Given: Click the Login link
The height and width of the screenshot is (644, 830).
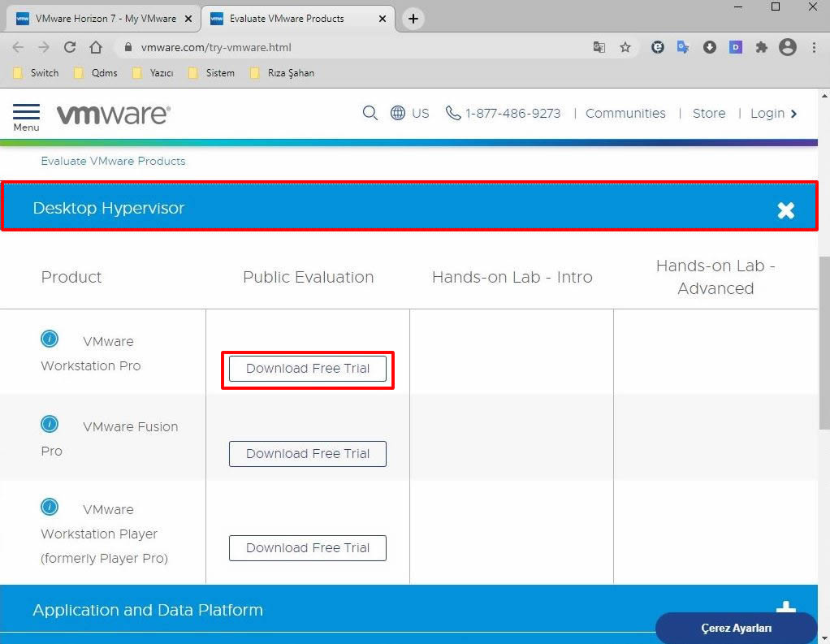Looking at the screenshot, I should 767,113.
